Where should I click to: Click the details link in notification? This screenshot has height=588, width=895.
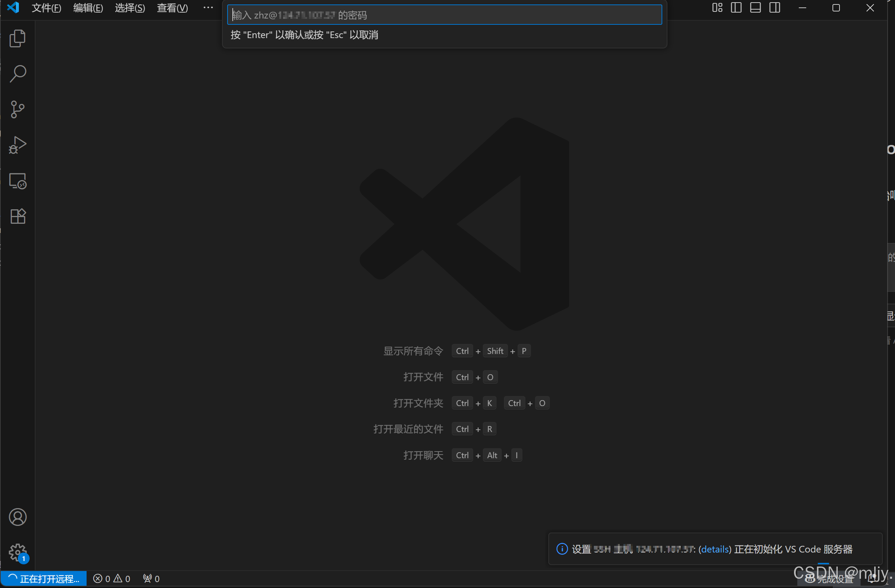(x=714, y=549)
